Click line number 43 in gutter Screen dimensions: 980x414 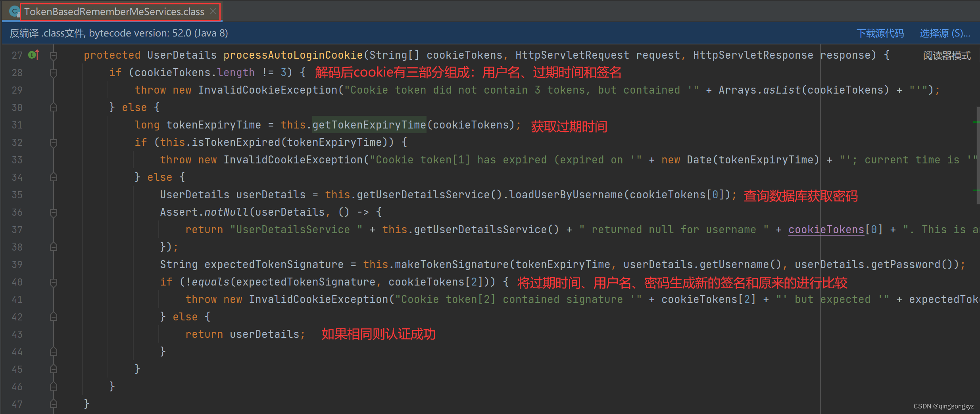pos(17,334)
